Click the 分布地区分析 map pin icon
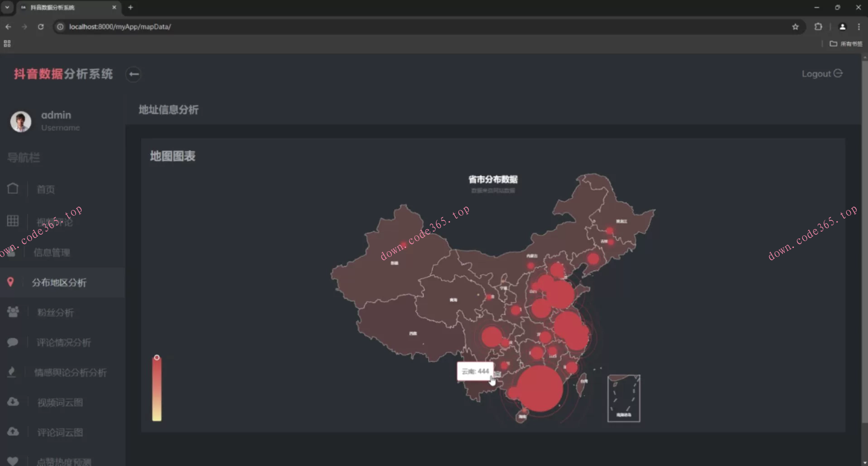 pos(11,282)
